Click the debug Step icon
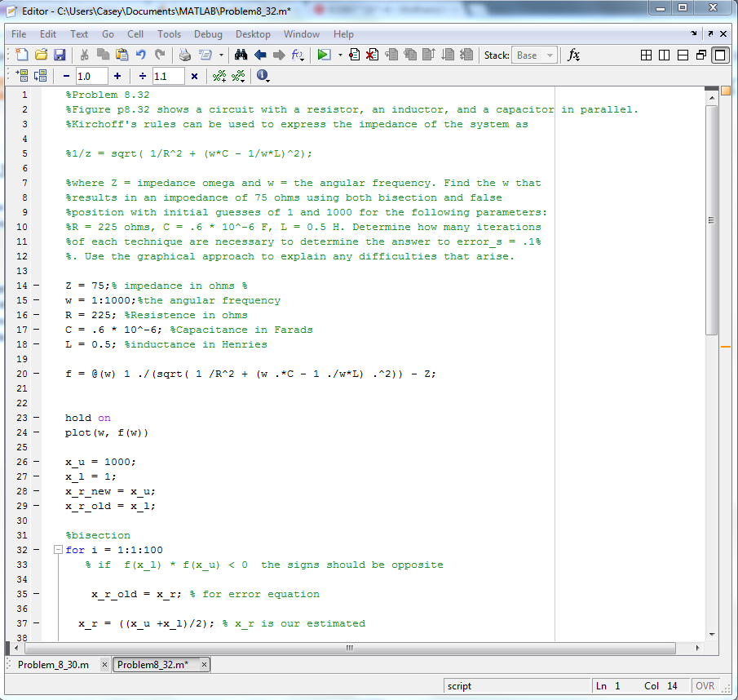The width and height of the screenshot is (738, 700). pyautogui.click(x=391, y=55)
